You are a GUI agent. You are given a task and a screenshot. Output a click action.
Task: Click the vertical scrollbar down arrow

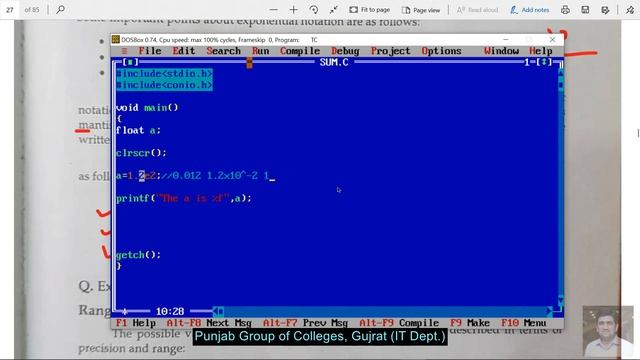[561, 300]
